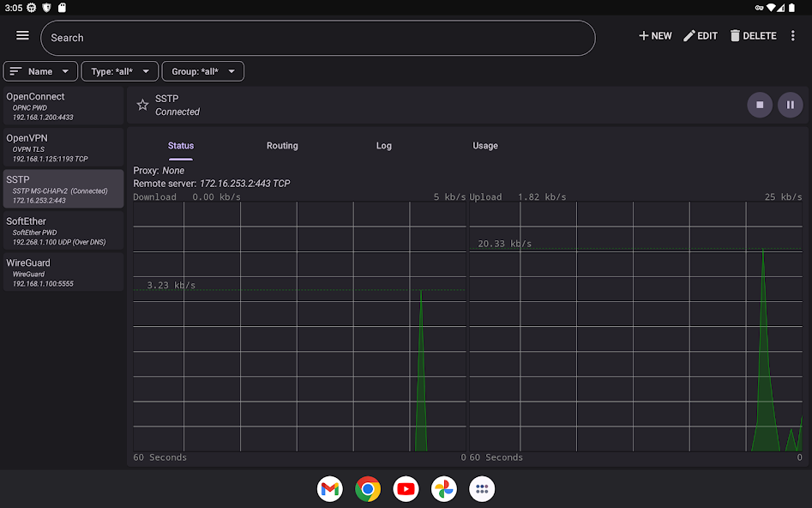
Task: Select the SoftEther profile
Action: coord(63,230)
